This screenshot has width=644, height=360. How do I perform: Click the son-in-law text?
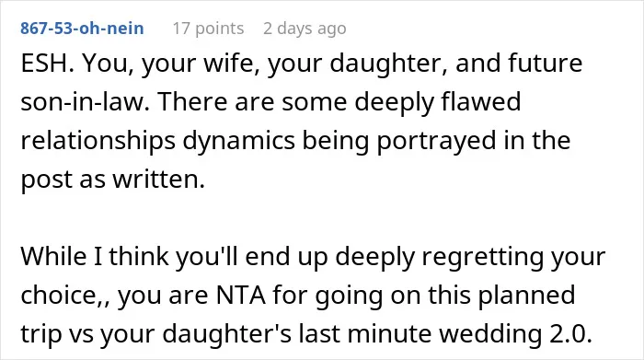[x=82, y=102]
